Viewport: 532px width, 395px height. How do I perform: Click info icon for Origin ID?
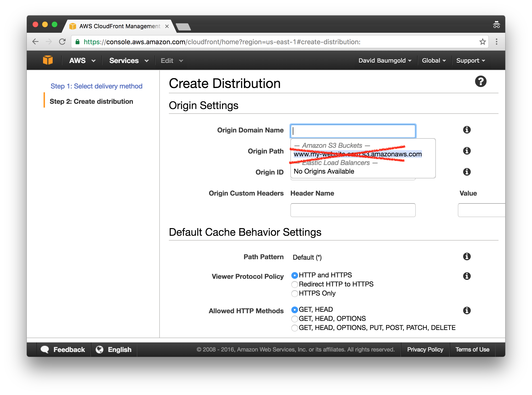tap(467, 172)
